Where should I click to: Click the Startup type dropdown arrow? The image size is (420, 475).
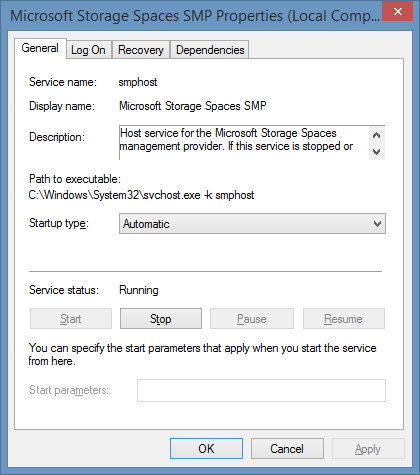[x=377, y=224]
